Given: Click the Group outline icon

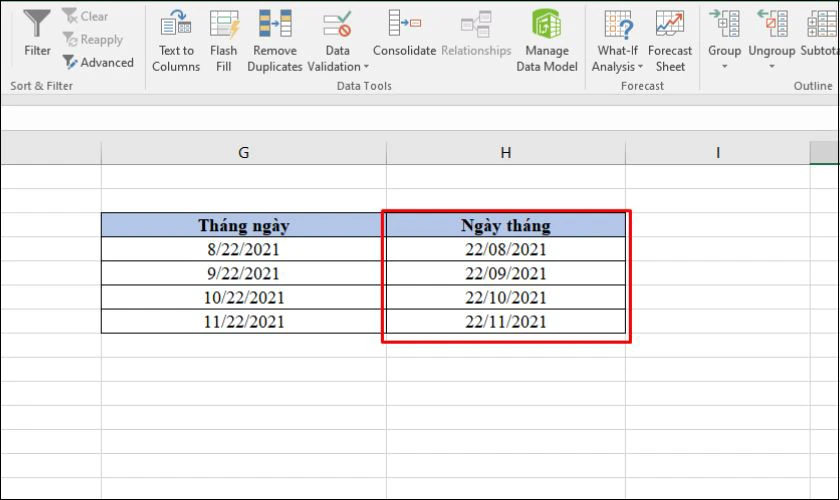Looking at the screenshot, I should tap(724, 24).
